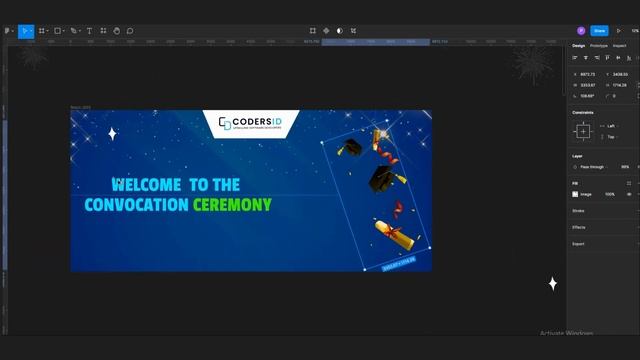640x360 pixels.
Task: Select the Text tool
Action: [89, 31]
